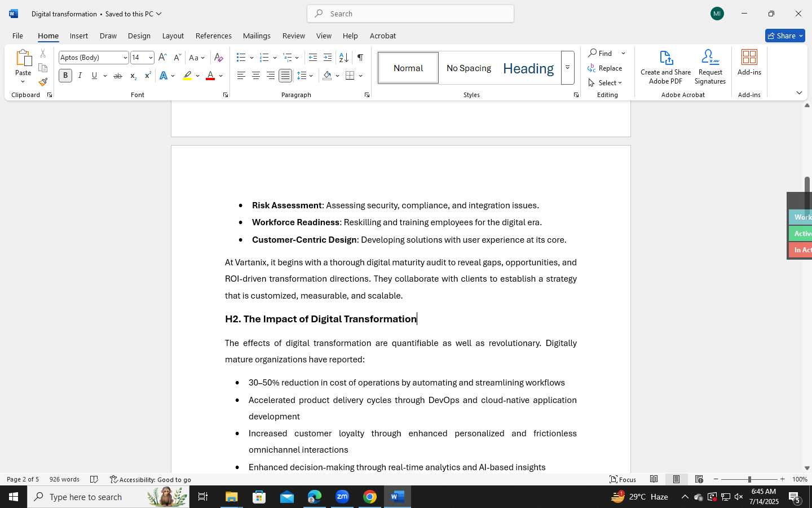Switch to the Insert tab

tap(79, 36)
